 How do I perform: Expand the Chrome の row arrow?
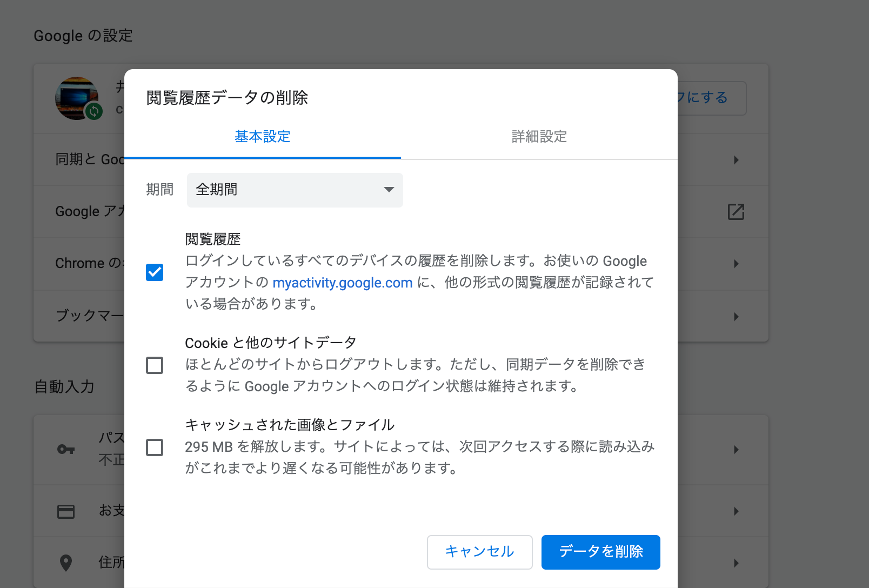pyautogui.click(x=736, y=264)
